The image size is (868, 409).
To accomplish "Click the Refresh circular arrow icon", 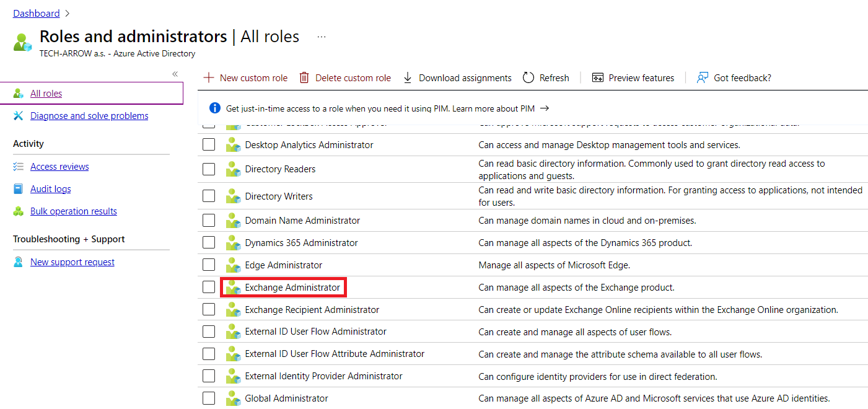I will tap(528, 77).
